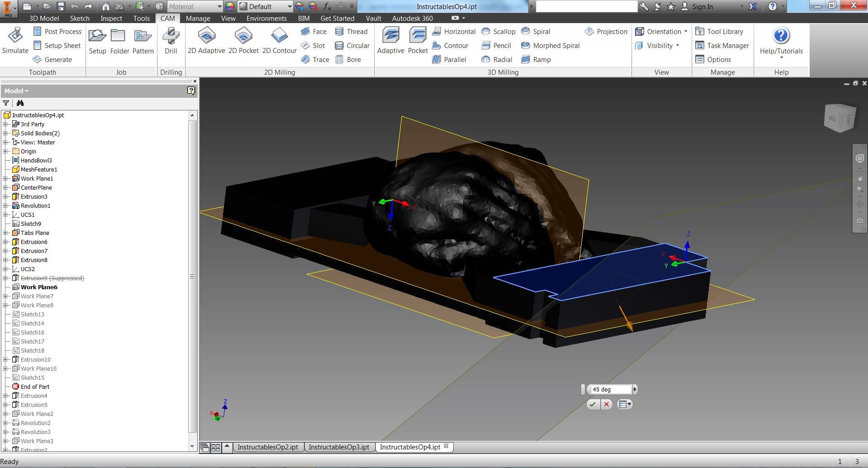Viewport: 868px width, 468px height.
Task: Click the binoculars find icon in the browser
Action: click(x=20, y=103)
